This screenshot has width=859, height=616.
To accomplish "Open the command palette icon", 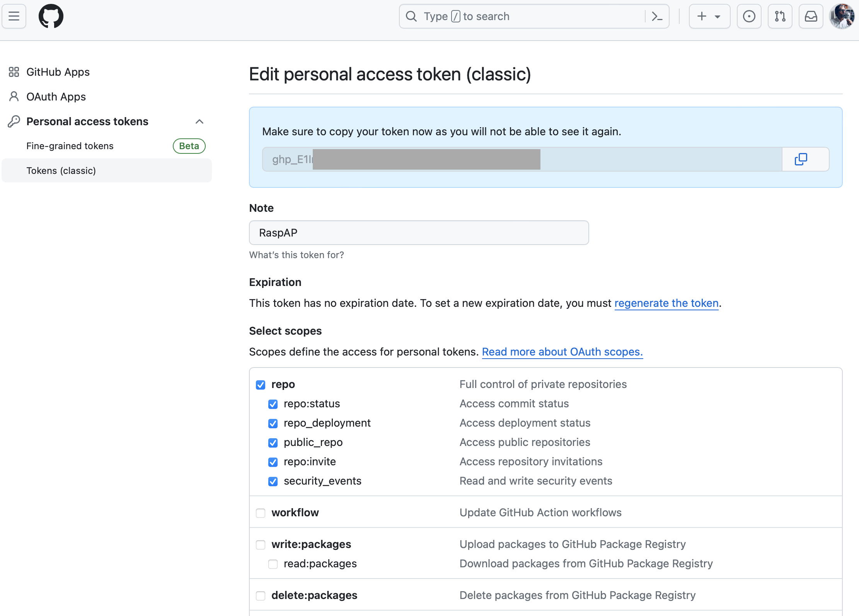I will [x=657, y=16].
